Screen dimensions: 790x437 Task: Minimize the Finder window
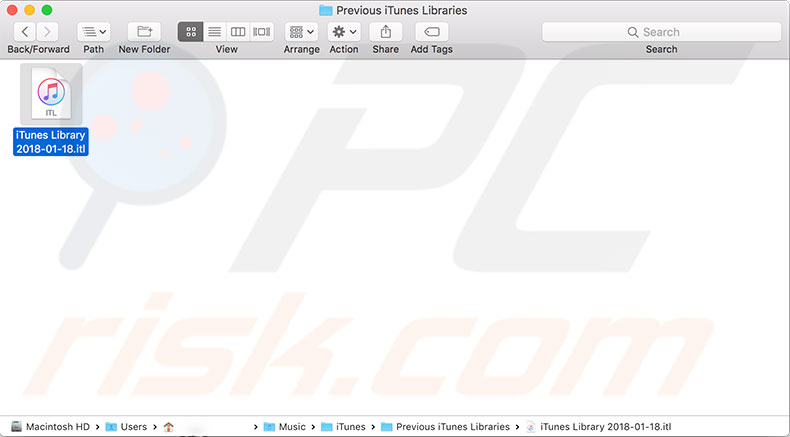pyautogui.click(x=30, y=10)
